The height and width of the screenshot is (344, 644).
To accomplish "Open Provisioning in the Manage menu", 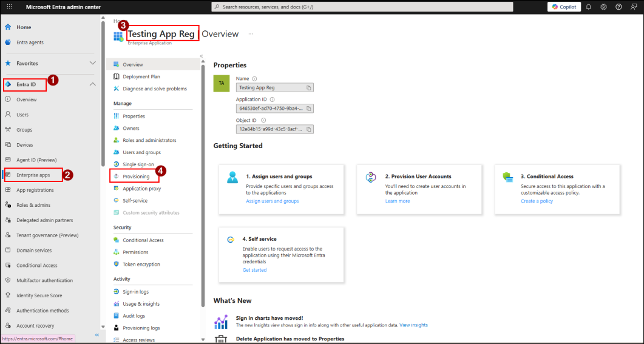I will pyautogui.click(x=136, y=177).
